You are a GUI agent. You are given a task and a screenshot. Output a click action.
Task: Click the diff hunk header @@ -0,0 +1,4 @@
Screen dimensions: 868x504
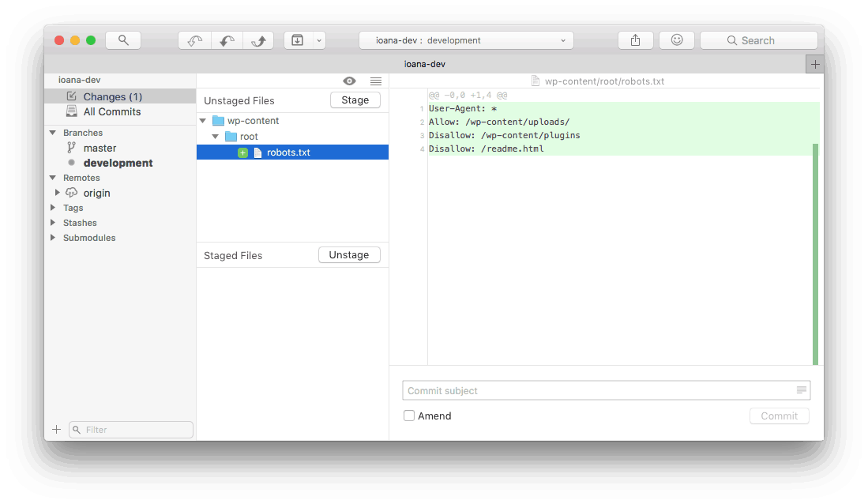click(x=468, y=96)
